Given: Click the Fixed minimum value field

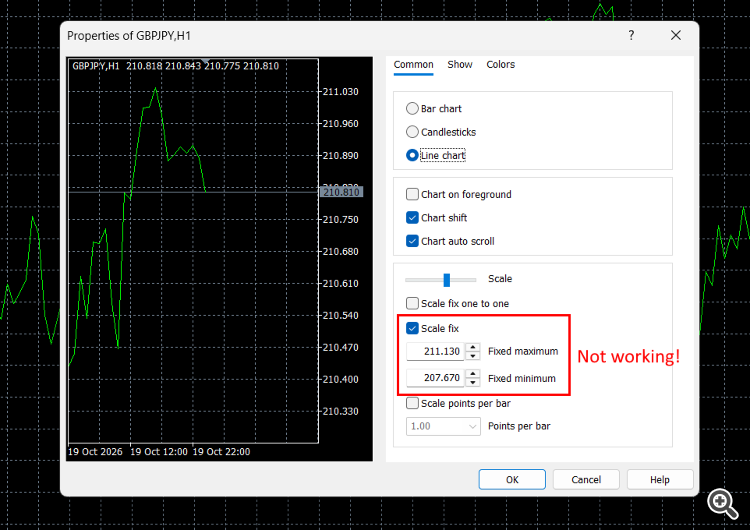Looking at the screenshot, I should [435, 378].
